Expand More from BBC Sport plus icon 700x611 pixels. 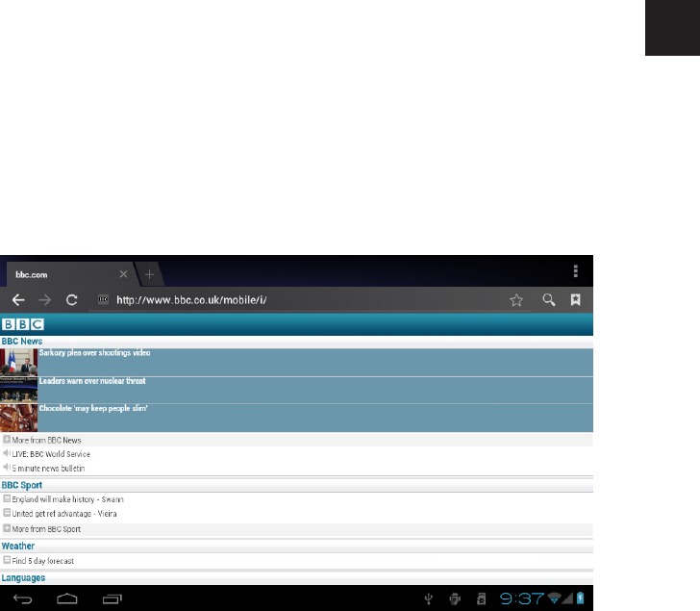click(7, 528)
